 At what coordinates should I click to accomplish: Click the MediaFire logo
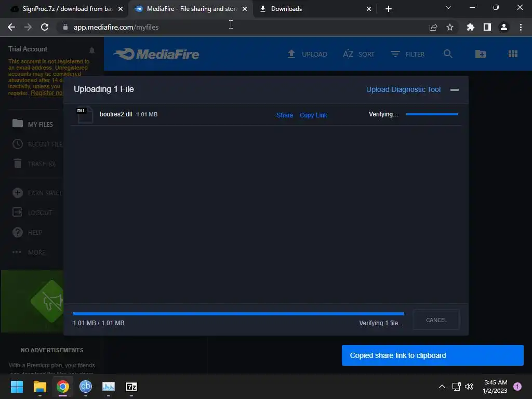tap(156, 54)
